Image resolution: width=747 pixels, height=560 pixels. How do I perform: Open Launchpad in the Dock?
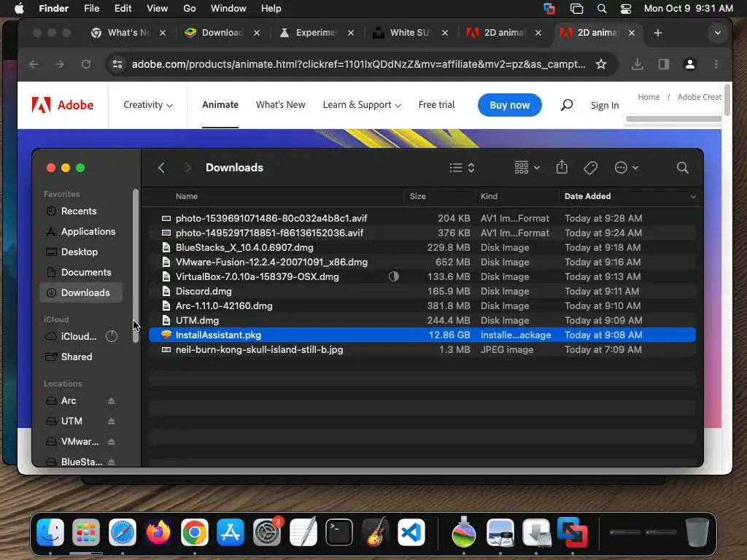point(86,532)
